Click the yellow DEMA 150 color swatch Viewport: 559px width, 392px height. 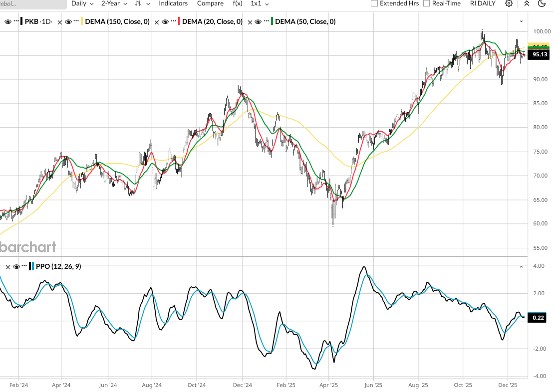click(x=82, y=21)
